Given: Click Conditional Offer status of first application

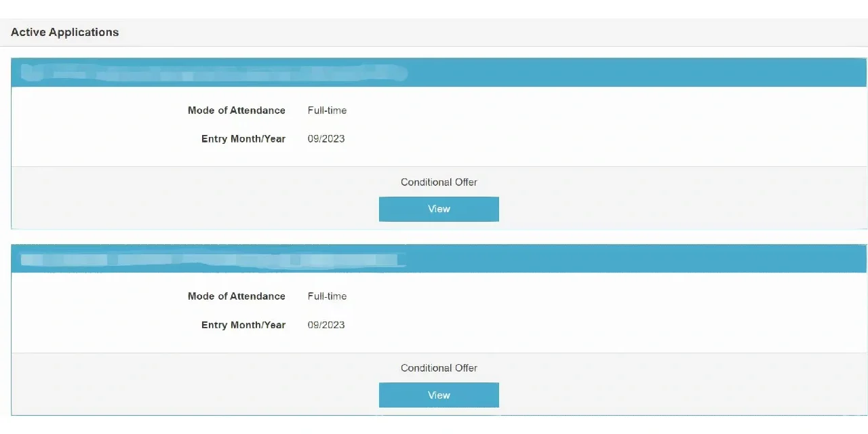Looking at the screenshot, I should (439, 182).
